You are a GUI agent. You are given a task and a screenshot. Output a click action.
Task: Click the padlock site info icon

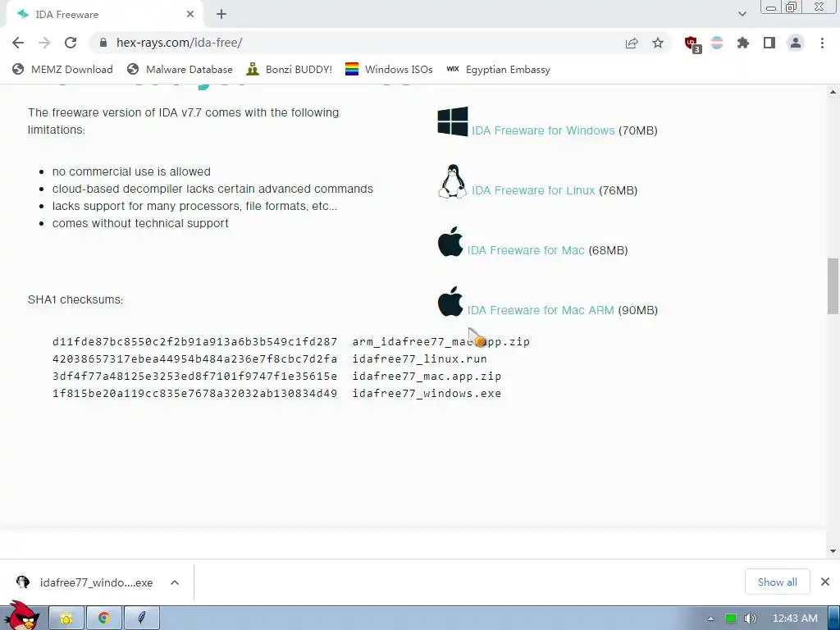click(103, 43)
